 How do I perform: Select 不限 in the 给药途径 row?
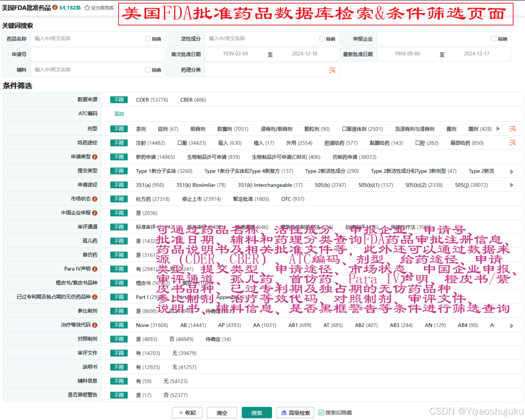point(119,143)
